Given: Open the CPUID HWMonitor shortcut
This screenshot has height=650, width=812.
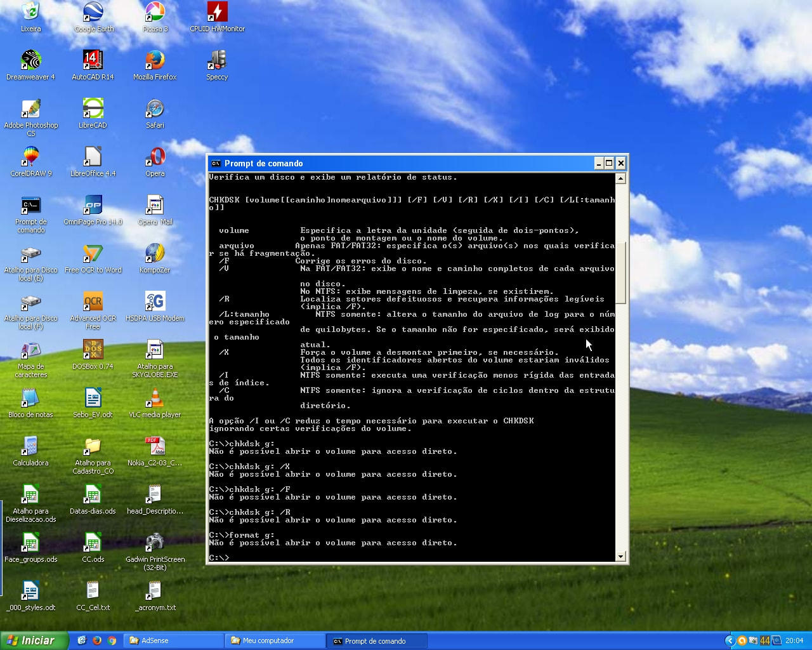Looking at the screenshot, I should [x=217, y=13].
